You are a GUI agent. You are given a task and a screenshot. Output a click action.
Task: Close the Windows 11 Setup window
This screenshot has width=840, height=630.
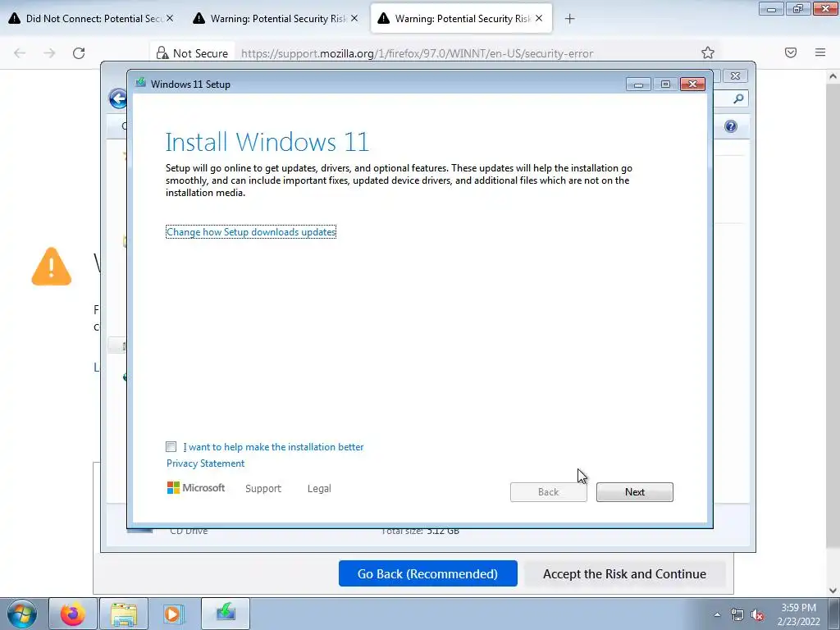[692, 84]
